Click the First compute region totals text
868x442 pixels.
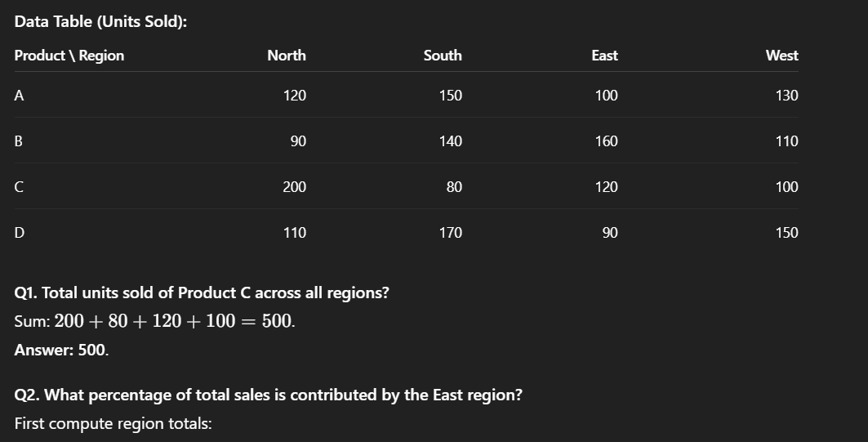click(x=113, y=424)
